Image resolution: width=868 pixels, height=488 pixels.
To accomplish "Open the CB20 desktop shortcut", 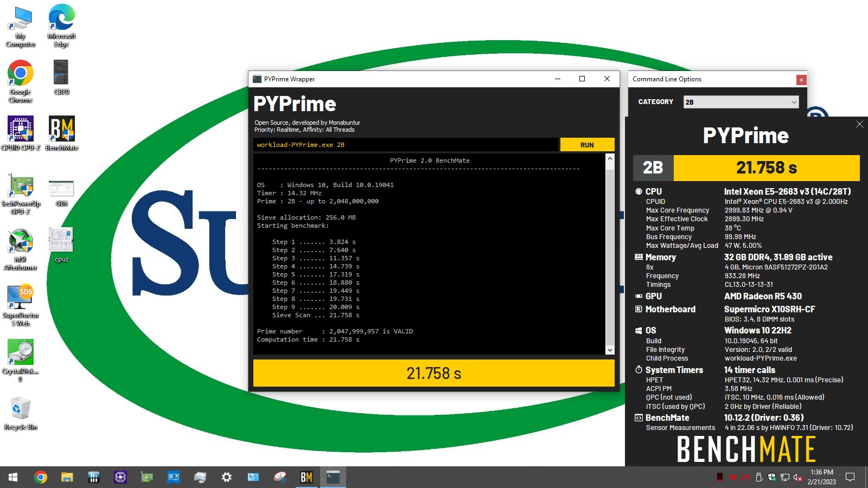I will (x=61, y=77).
